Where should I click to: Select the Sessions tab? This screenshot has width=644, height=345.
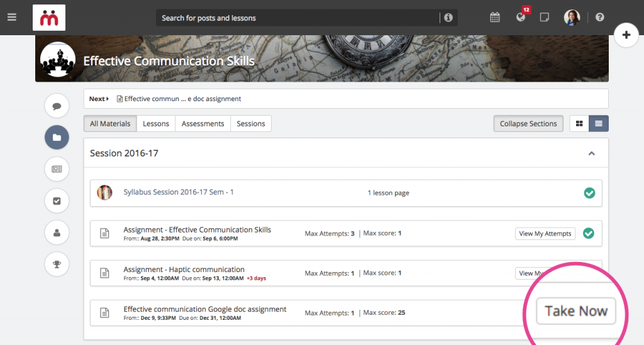[251, 123]
